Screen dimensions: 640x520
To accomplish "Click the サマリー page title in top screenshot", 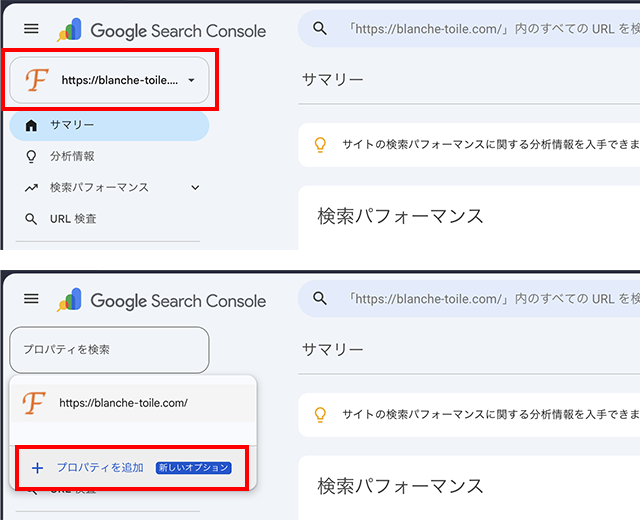I will point(333,80).
